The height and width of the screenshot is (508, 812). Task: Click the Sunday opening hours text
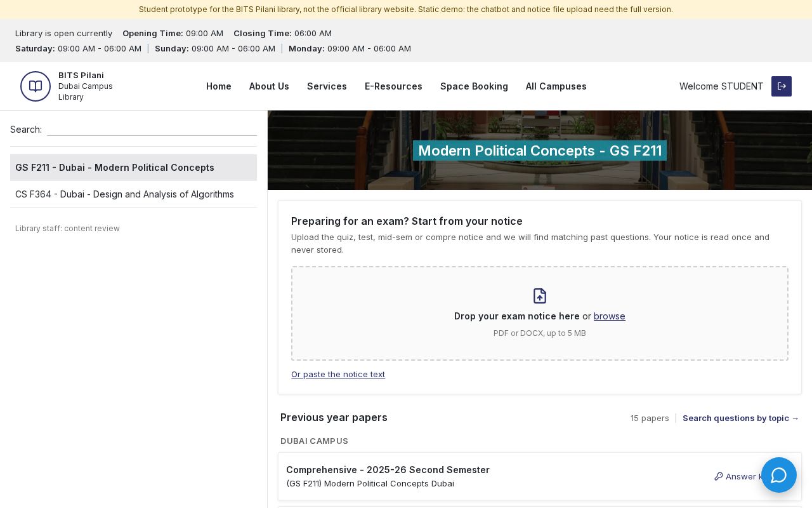(215, 48)
